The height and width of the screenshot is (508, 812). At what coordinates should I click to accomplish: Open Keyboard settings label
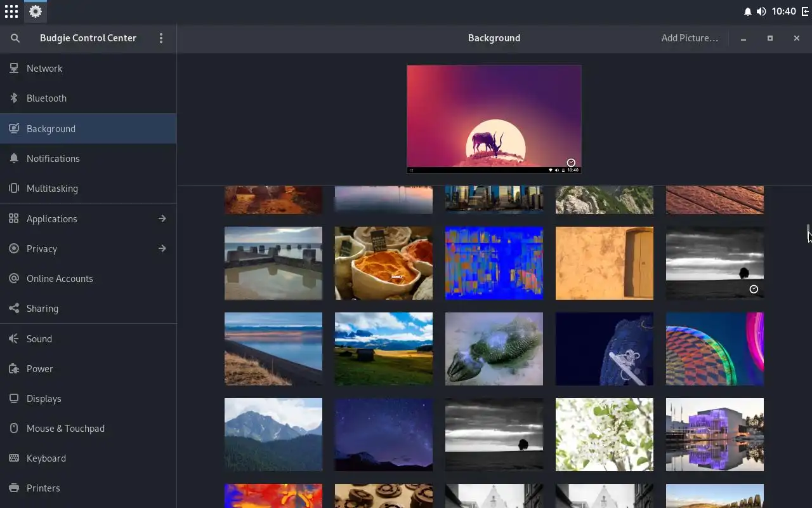coord(46,458)
